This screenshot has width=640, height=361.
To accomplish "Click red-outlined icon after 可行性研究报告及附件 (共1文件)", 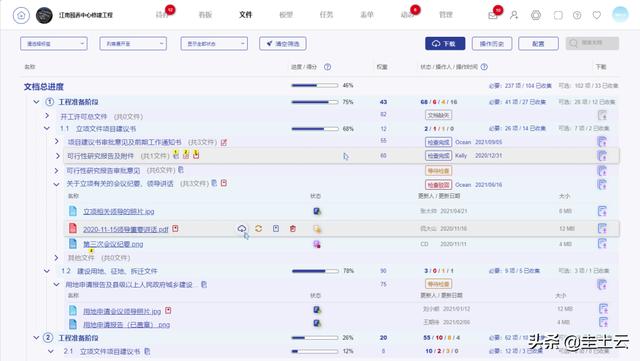I will click(x=196, y=155).
